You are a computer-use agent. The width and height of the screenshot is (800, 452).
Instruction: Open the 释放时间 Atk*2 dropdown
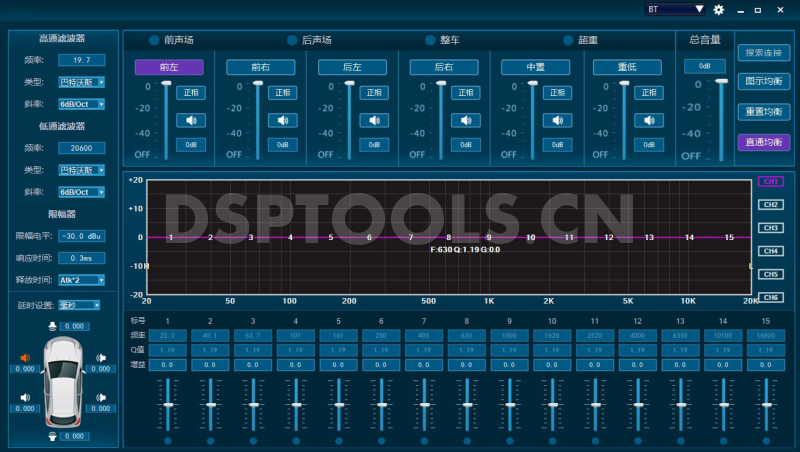coord(82,280)
